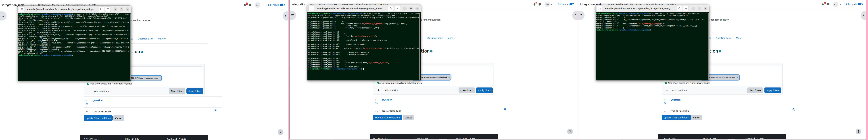Open the messages icon on the middle screen
This screenshot has height=140, width=868.
tap(540, 4)
